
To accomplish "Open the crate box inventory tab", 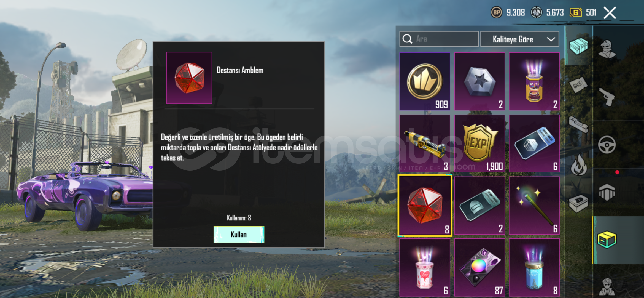I will click(606, 240).
